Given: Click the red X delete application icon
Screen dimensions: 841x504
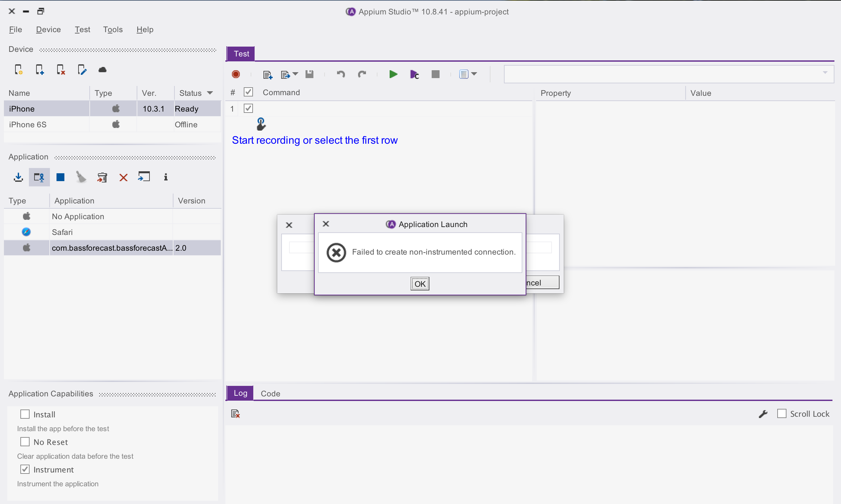Looking at the screenshot, I should click(x=124, y=177).
